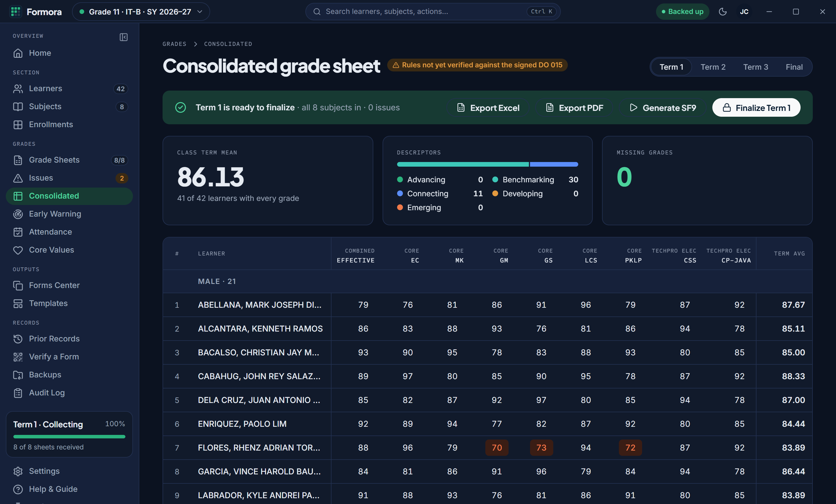Viewport: 836px width, 504px height.
Task: Click the Early Warning radar icon
Action: 18,214
